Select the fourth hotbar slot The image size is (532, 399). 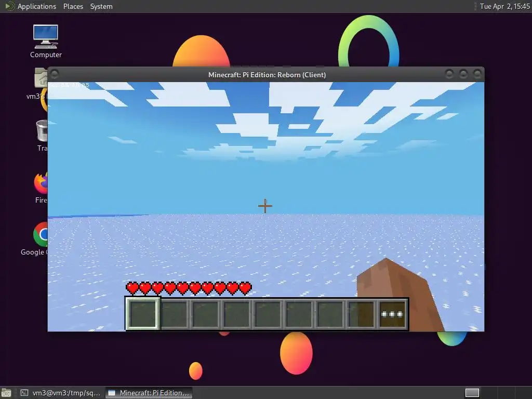coord(236,314)
